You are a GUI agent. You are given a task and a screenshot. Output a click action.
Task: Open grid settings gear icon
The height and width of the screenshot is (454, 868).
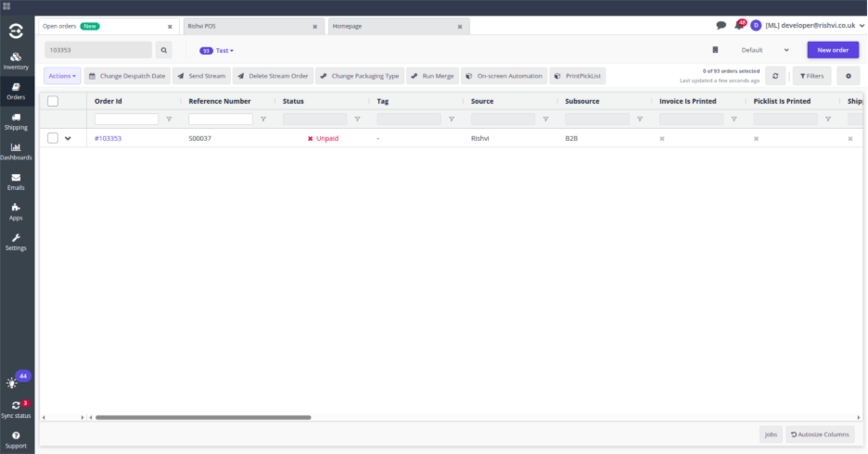click(848, 76)
